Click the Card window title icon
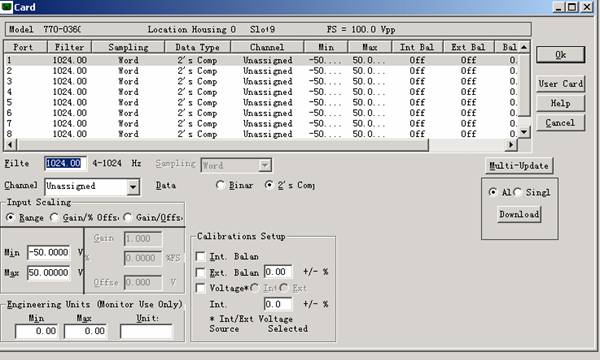This screenshot has width=600, height=360. (x=7, y=7)
